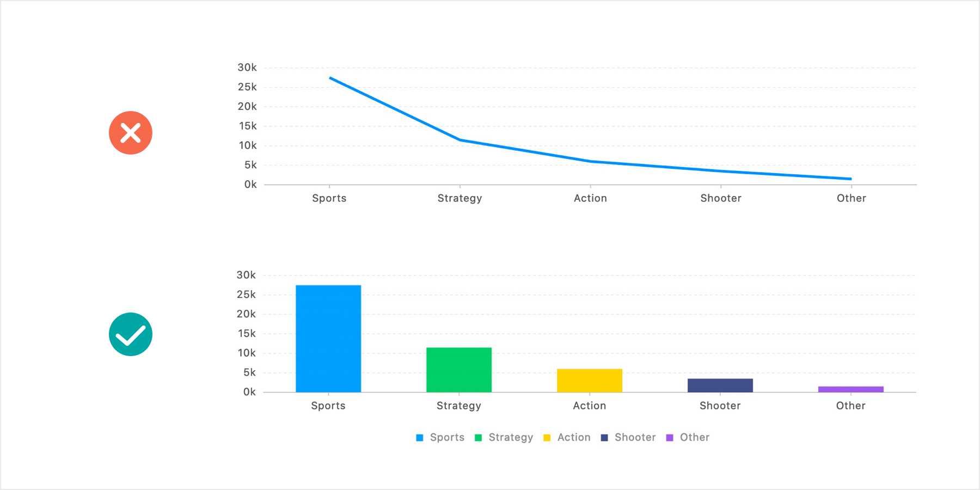Click the teal checkmark icon
The width and height of the screenshot is (980, 490).
point(131,334)
